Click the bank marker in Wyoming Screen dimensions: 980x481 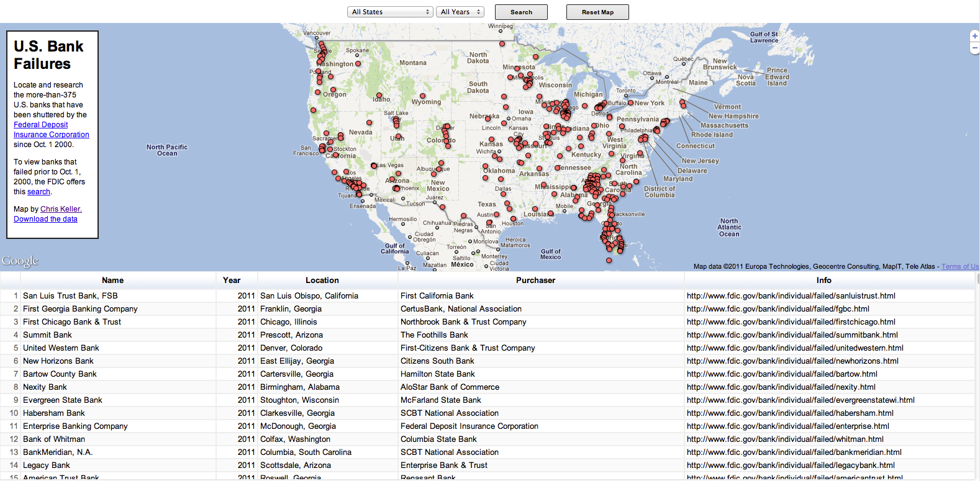tap(422, 96)
